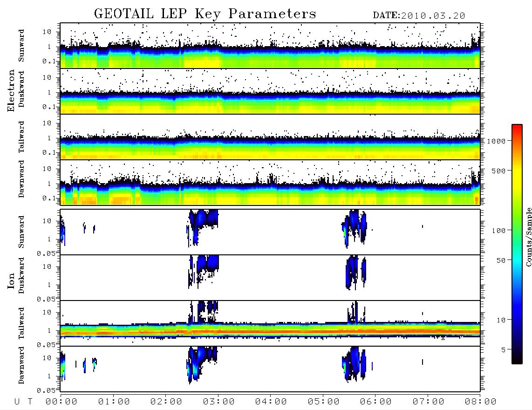
Task: Select the Ion "Sunward" panel label
Action: pyautogui.click(x=21, y=232)
